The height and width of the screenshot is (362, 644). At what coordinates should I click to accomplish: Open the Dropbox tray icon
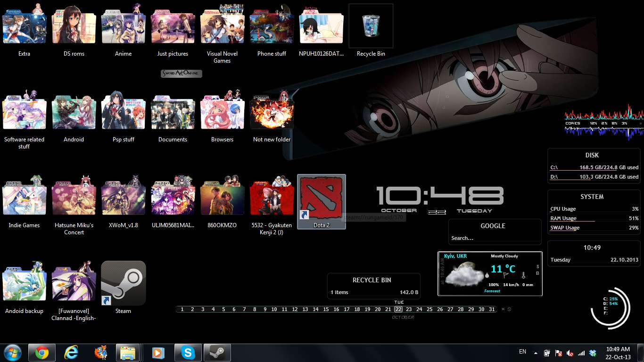[593, 353]
